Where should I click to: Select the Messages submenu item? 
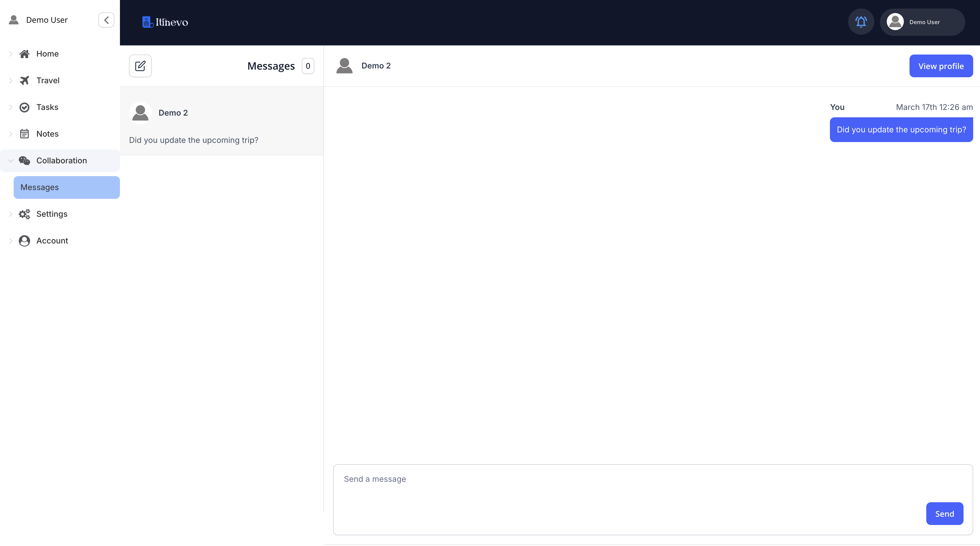(x=67, y=187)
